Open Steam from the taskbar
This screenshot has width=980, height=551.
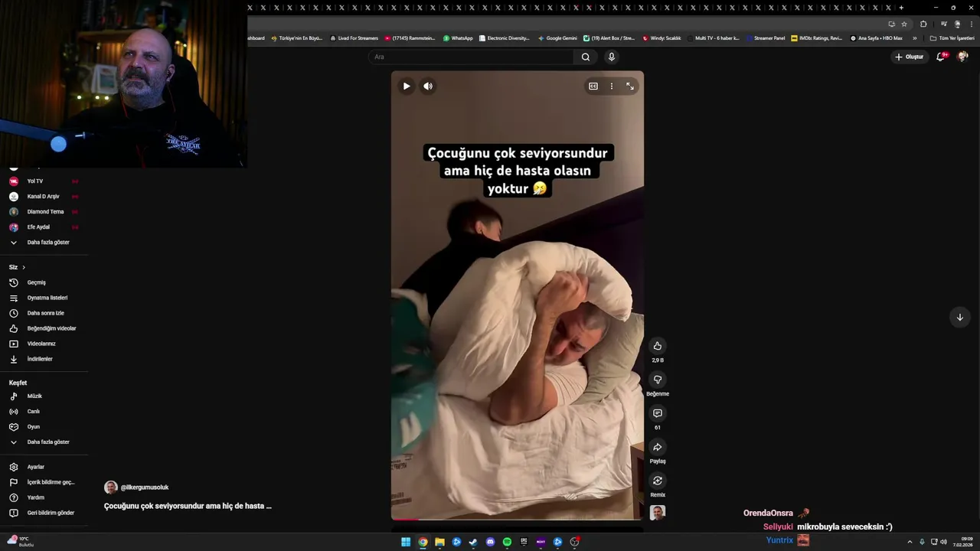tap(473, 542)
